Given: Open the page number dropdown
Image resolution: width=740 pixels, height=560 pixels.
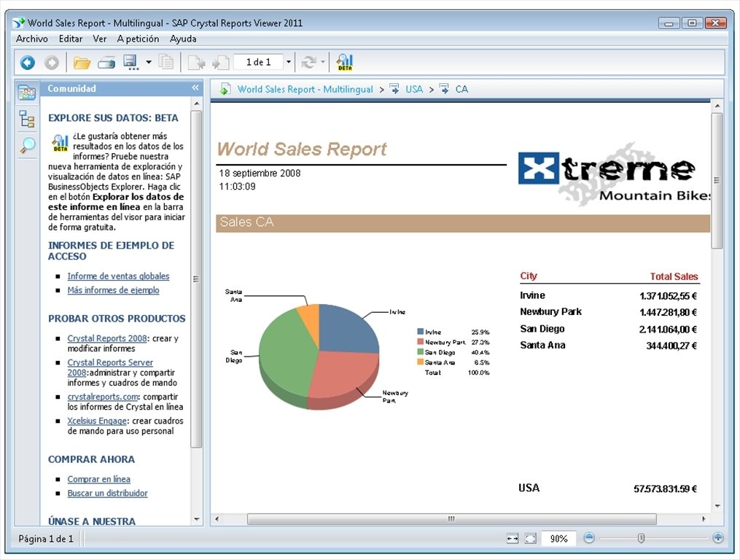Looking at the screenshot, I should [x=289, y=62].
